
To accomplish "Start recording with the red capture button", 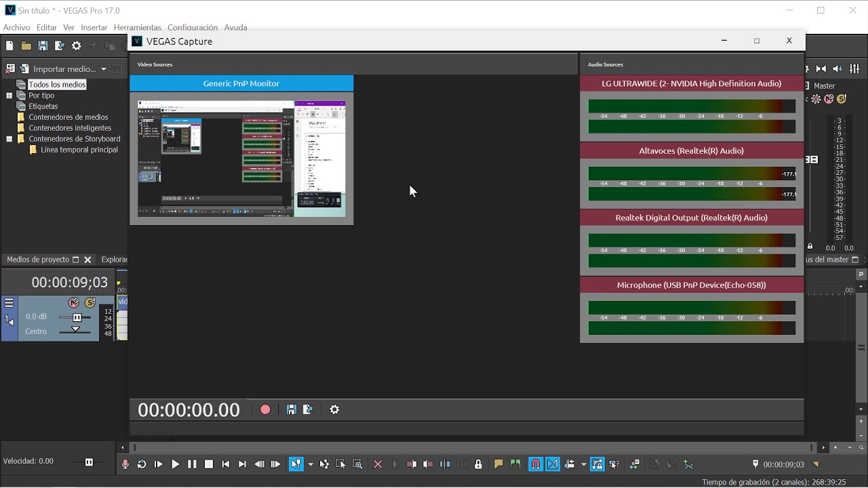I will 265,409.
